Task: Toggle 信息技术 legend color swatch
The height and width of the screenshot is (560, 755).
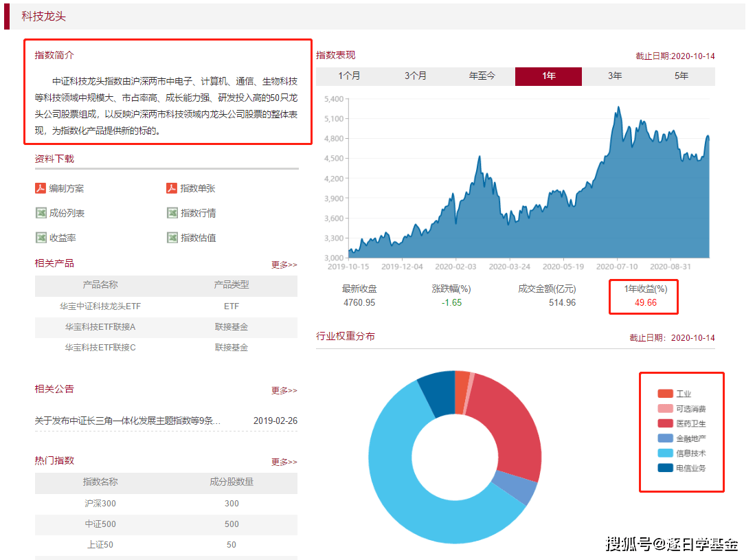Action: tap(665, 453)
